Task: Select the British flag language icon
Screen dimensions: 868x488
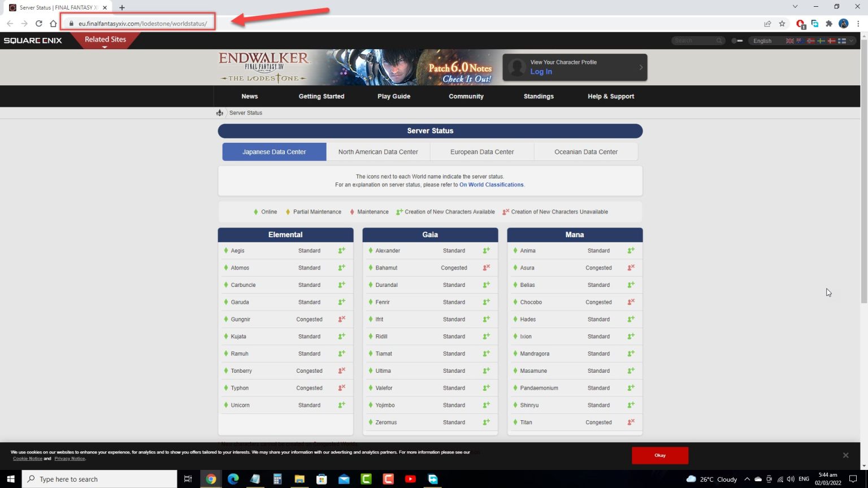Action: coord(789,41)
